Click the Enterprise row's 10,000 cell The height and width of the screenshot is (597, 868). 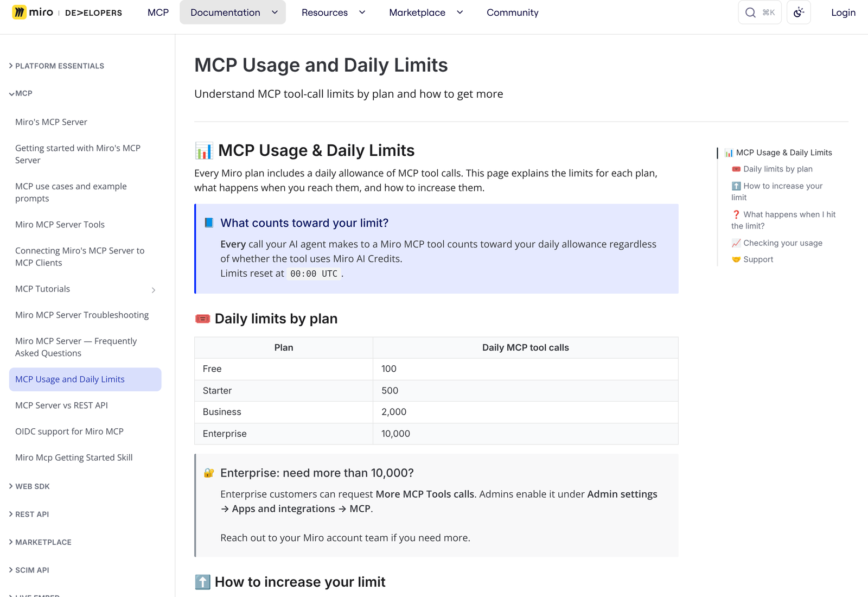coord(526,434)
